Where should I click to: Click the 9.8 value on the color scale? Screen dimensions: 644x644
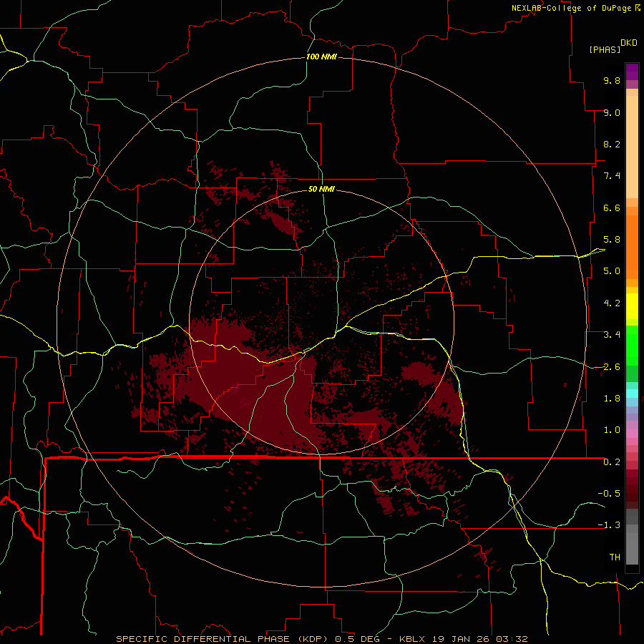click(x=612, y=80)
